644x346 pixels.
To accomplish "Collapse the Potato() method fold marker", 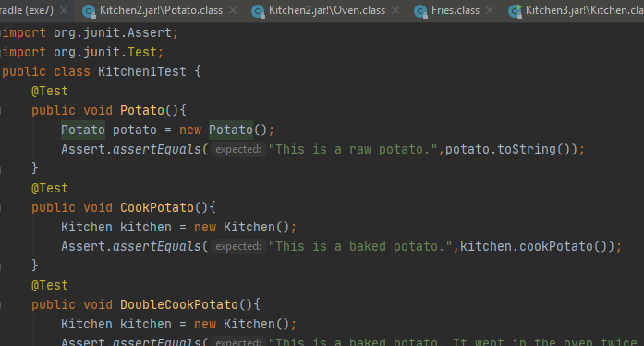I will (x=0, y=110).
